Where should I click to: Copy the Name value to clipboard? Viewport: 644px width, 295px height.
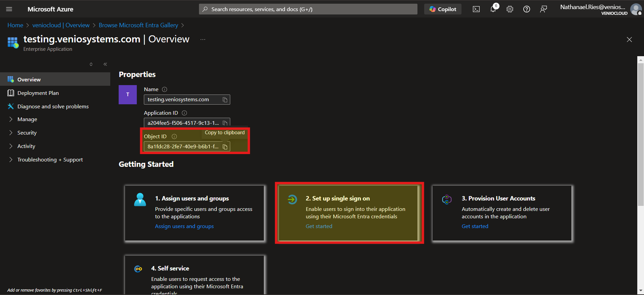pyautogui.click(x=225, y=100)
